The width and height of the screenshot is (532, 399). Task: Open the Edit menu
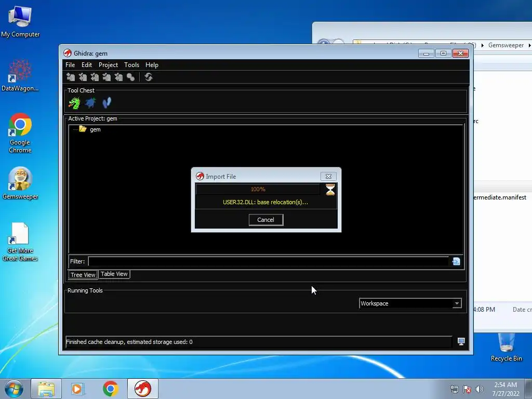pos(87,65)
